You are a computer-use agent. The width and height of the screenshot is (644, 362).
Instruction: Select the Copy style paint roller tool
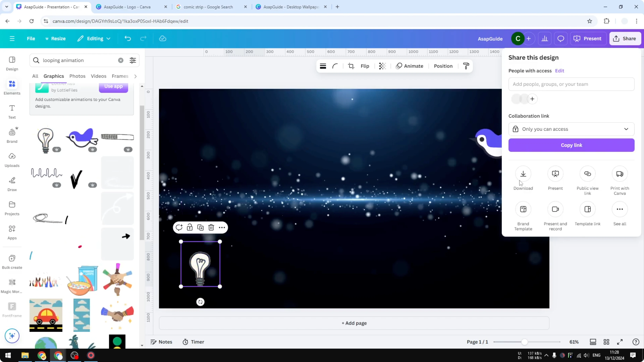[x=465, y=66]
